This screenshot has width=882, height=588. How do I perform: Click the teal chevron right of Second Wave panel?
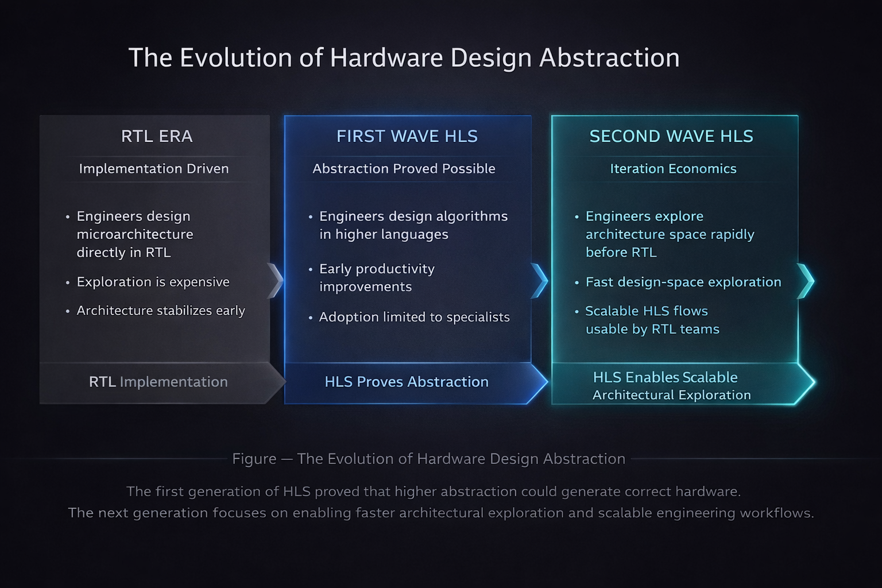[x=806, y=281]
